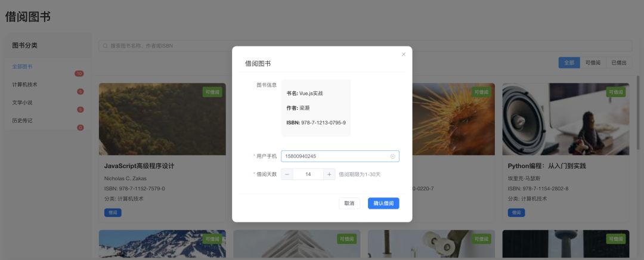Focus the book search field
Viewport: 644px width, 260px height.
pos(365,46)
